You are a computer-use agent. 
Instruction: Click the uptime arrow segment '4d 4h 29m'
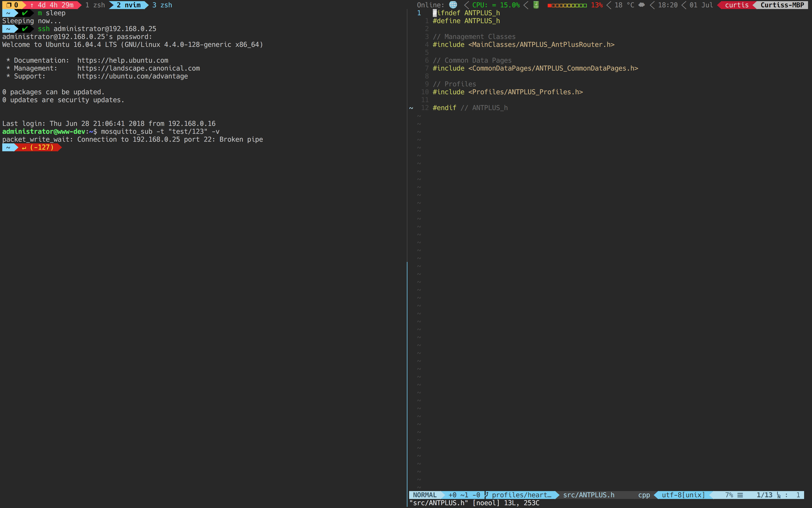click(52, 5)
